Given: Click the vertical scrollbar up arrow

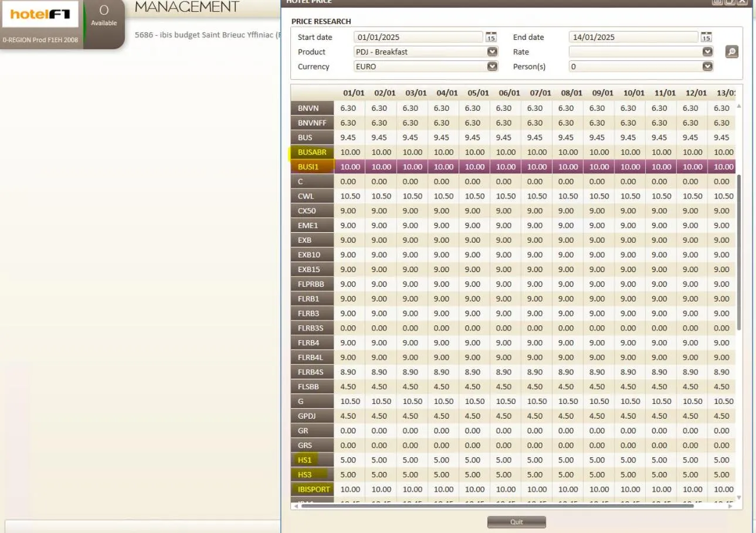Looking at the screenshot, I should coord(738,106).
